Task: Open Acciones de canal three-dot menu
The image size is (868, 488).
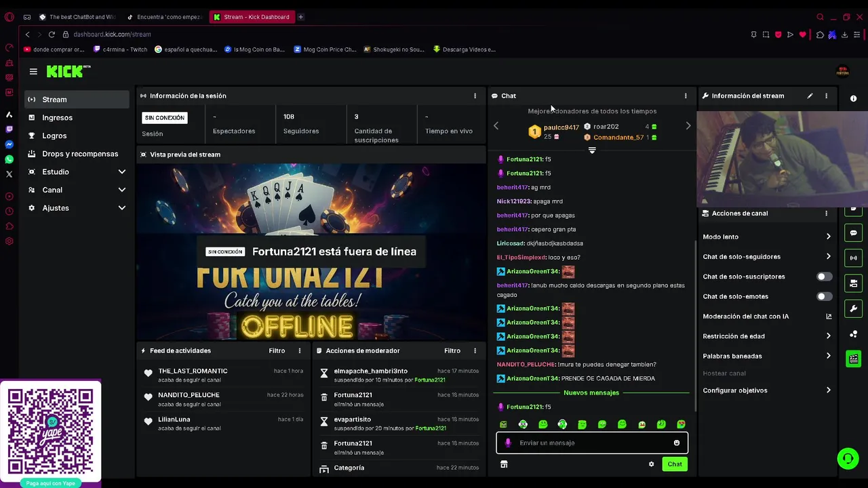Action: pyautogui.click(x=826, y=213)
